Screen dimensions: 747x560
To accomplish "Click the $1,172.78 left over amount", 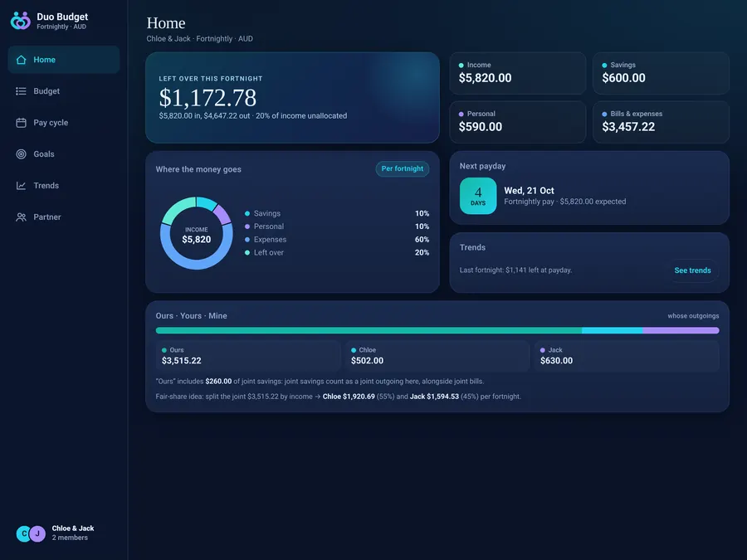I will (x=207, y=98).
